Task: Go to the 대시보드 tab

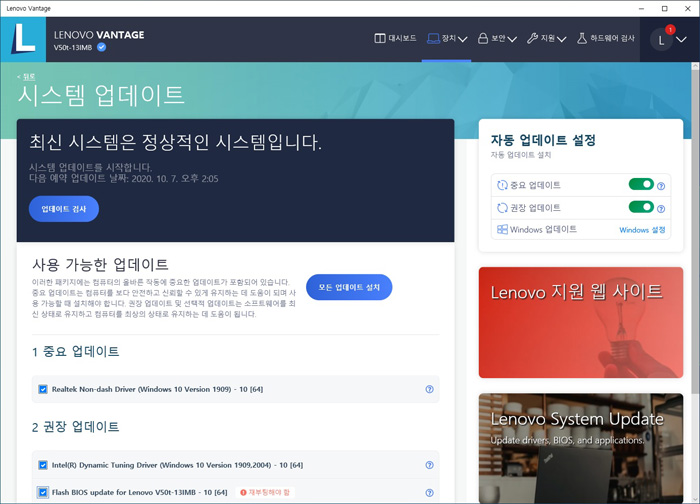Action: tap(395, 39)
